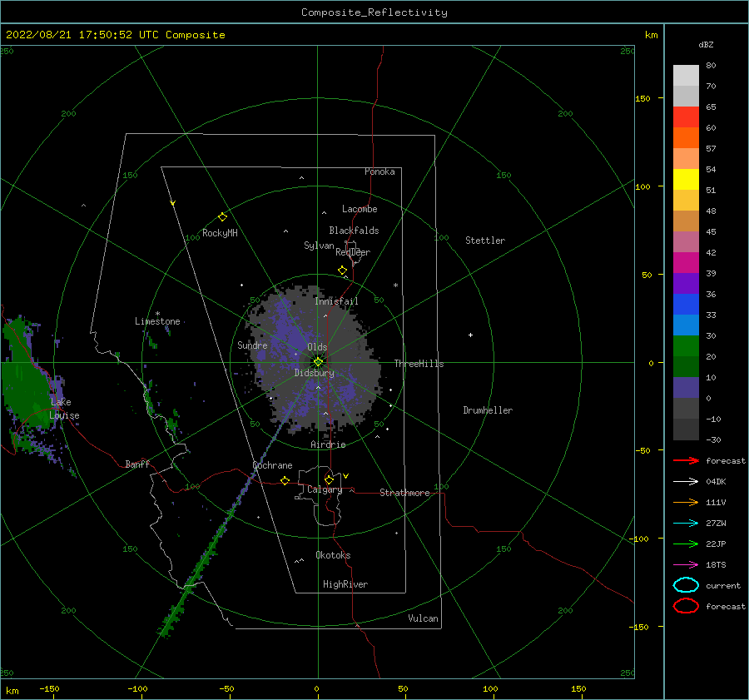Image resolution: width=749 pixels, height=700 pixels.
Task: Select the magenta swatch in dBZ legend
Action: pyautogui.click(x=686, y=262)
